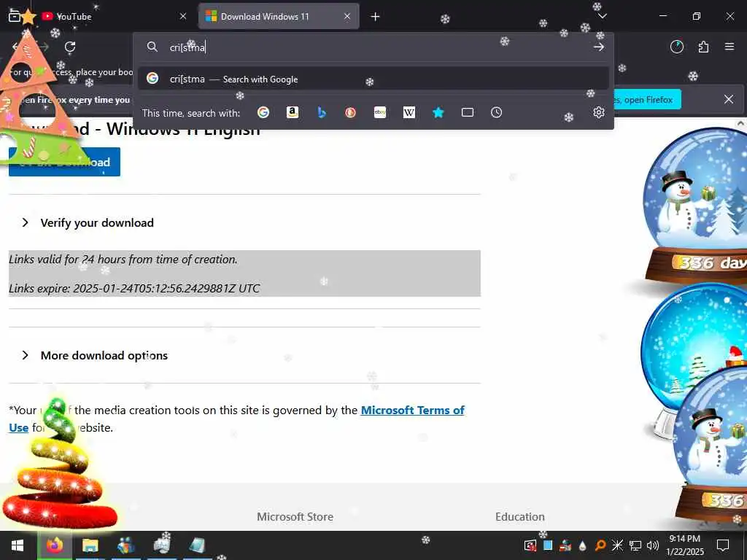Viewport: 747px width, 560px height.
Task: Search bookmarks using the star icon
Action: point(438,112)
